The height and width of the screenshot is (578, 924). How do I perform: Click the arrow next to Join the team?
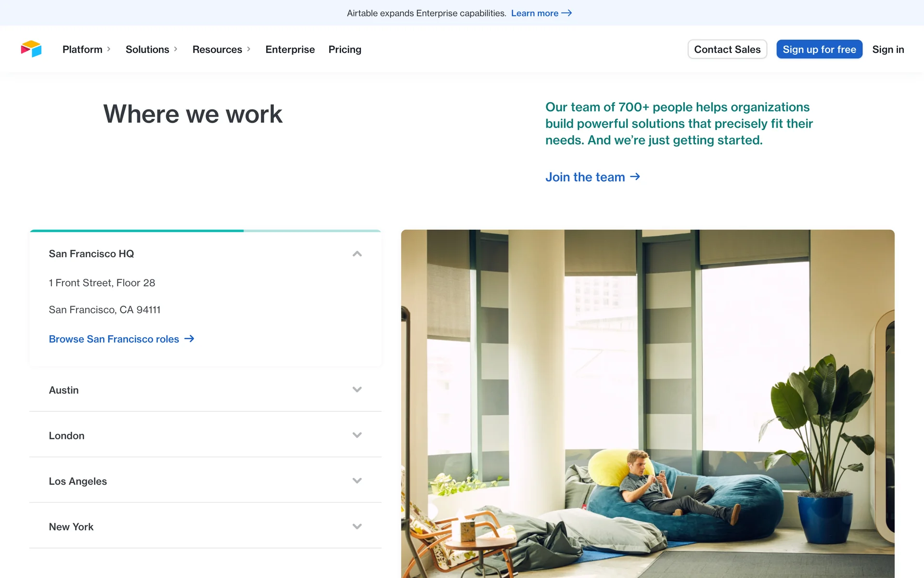click(635, 177)
